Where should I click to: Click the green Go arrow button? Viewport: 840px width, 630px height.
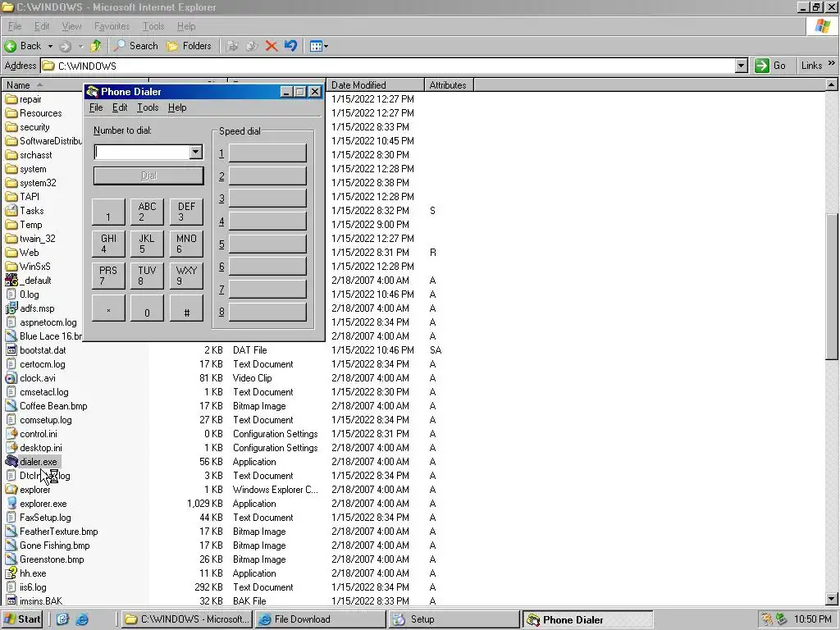[x=762, y=66]
